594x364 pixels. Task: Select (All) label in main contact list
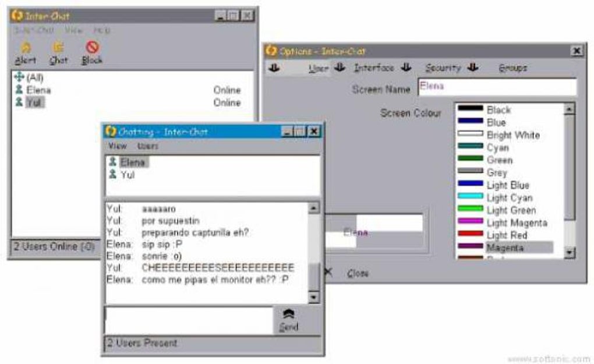tap(35, 77)
